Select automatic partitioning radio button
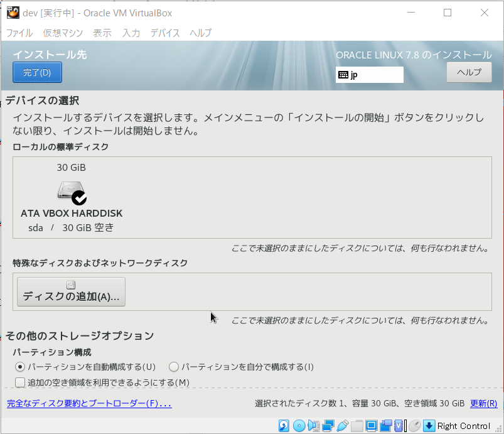The width and height of the screenshot is (504, 434). [20, 367]
